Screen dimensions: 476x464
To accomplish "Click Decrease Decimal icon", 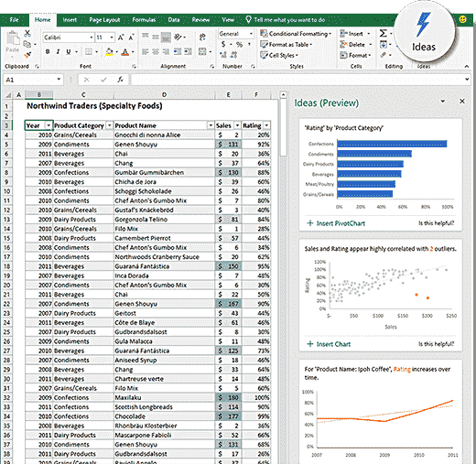I will pos(234,55).
